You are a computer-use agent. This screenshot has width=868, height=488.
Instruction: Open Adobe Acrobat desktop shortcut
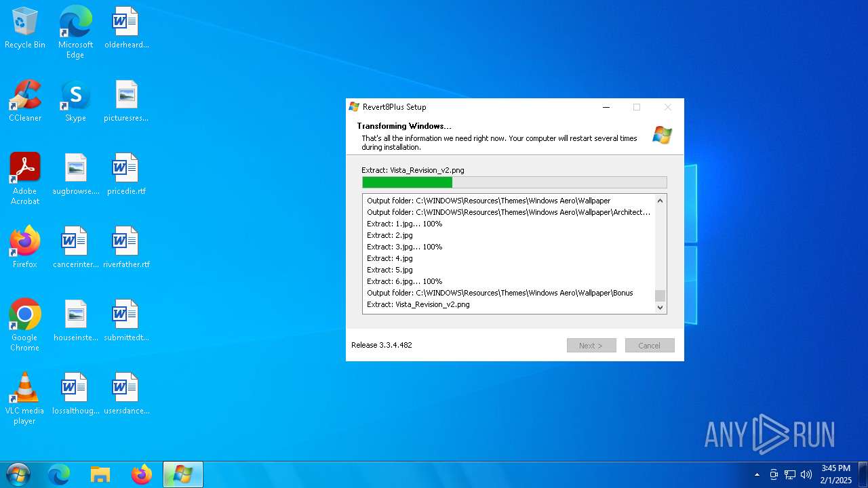click(25, 179)
